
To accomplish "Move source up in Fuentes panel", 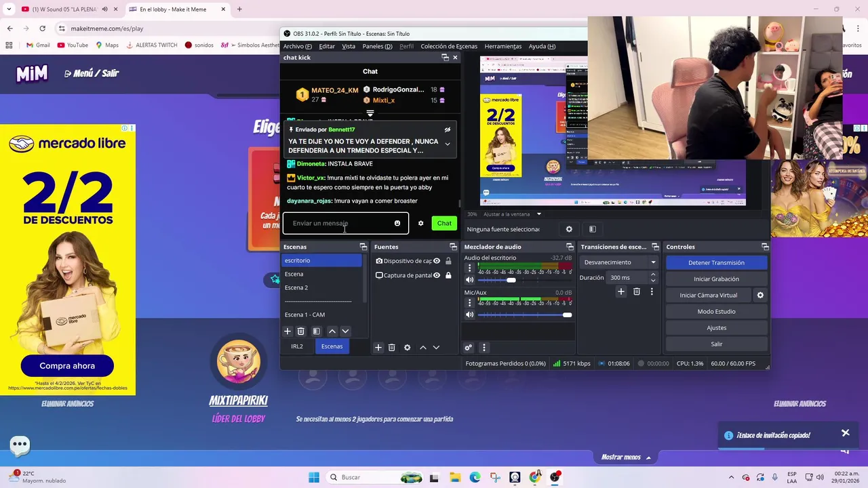I will (423, 348).
